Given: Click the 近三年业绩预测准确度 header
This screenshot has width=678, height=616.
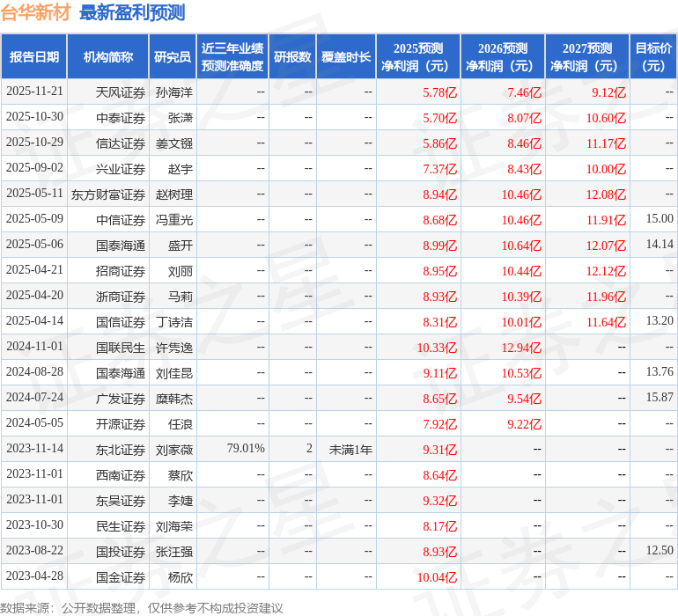Looking at the screenshot, I should point(232,57).
